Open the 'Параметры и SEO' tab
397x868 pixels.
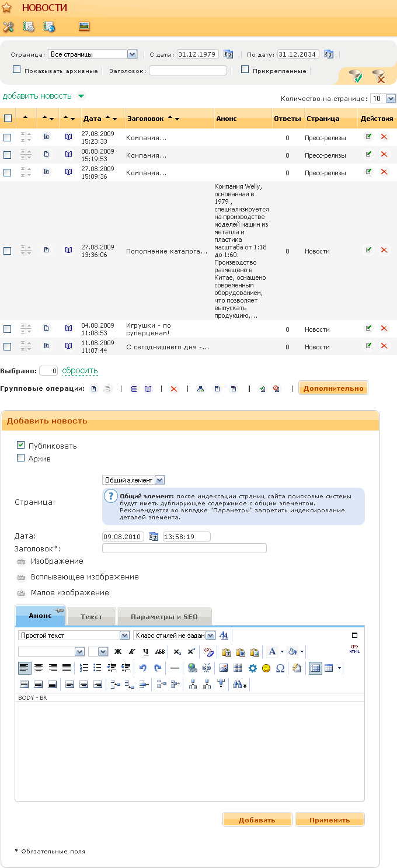tap(164, 617)
